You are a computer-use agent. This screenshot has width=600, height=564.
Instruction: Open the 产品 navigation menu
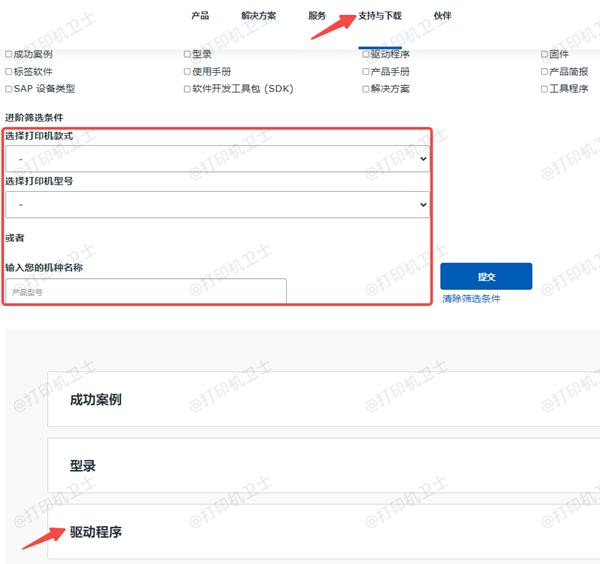[200, 16]
